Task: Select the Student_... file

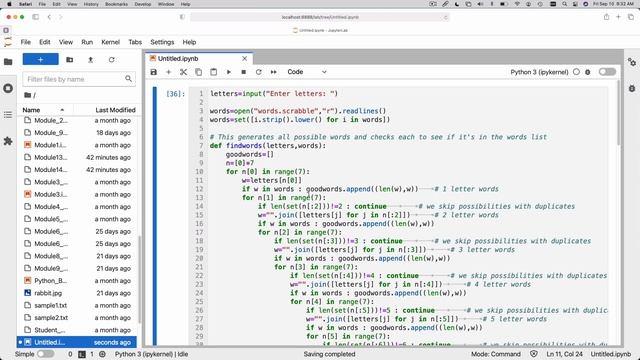Action: click(77, 330)
